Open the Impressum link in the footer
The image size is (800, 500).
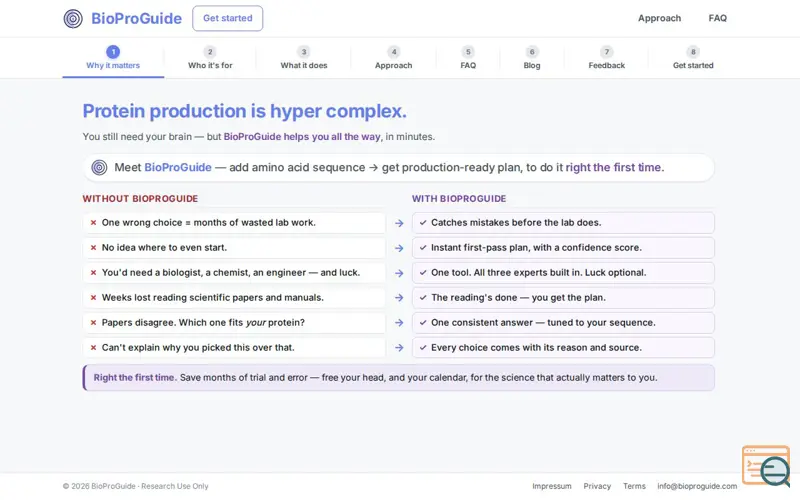tap(552, 487)
